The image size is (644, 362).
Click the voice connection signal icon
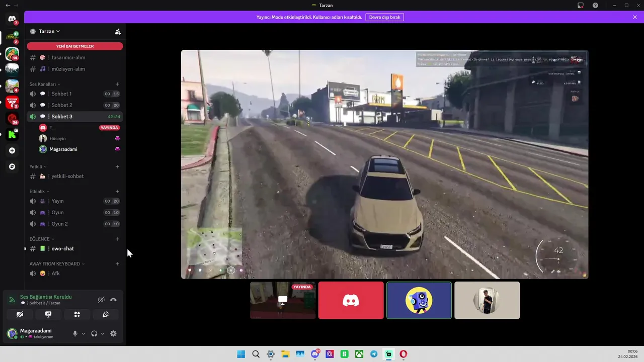tap(12, 300)
